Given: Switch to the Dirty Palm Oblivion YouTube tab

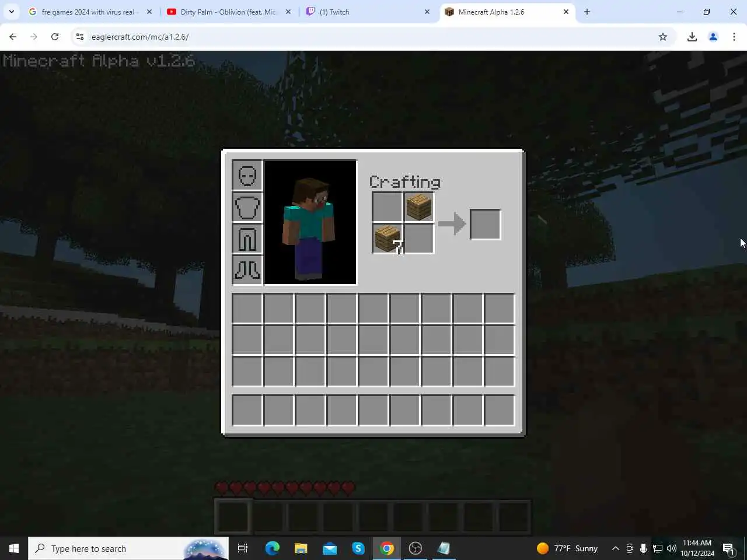Looking at the screenshot, I should click(228, 12).
